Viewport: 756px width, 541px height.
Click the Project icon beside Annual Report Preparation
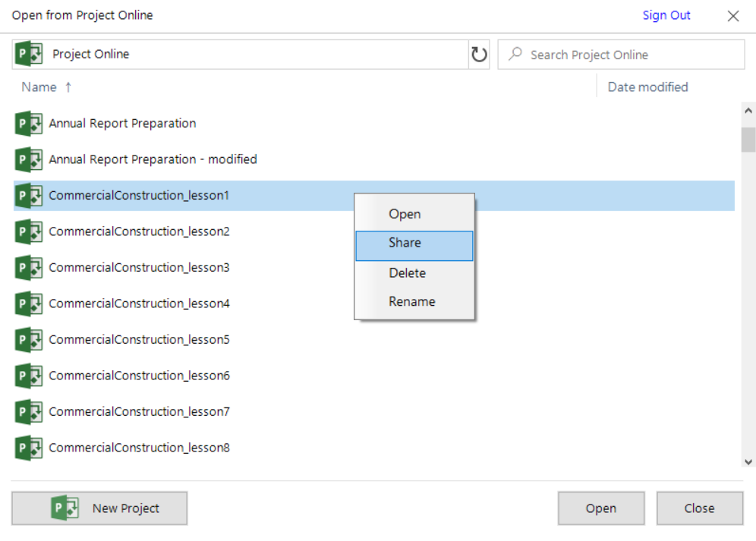click(29, 124)
